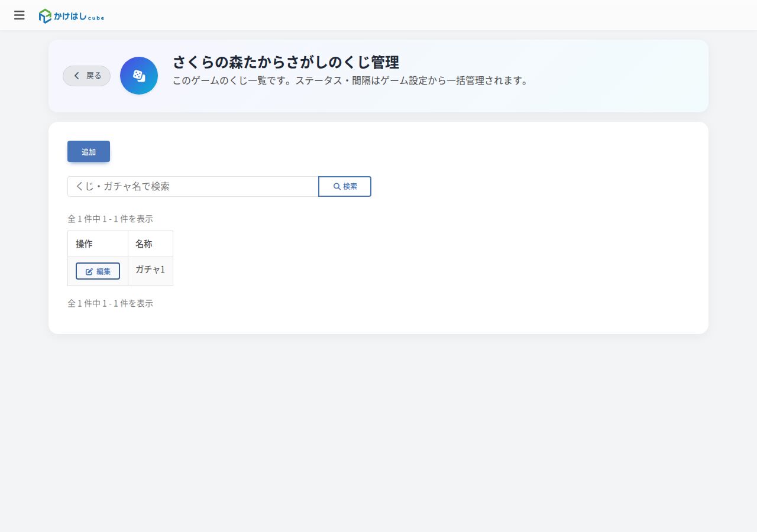Screen dimensions: 757x532
Task: Open the hamburger menu
Action: pyautogui.click(x=20, y=15)
